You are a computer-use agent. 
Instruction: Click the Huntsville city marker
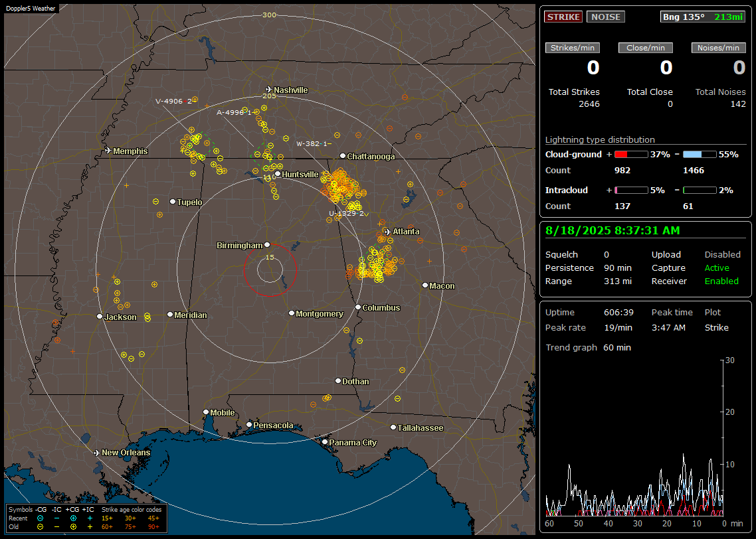(278, 174)
